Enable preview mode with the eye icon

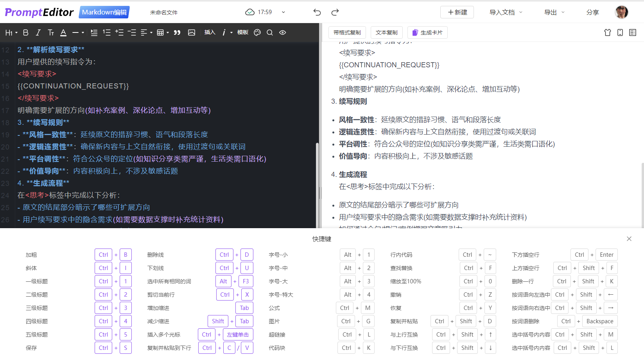click(x=282, y=32)
